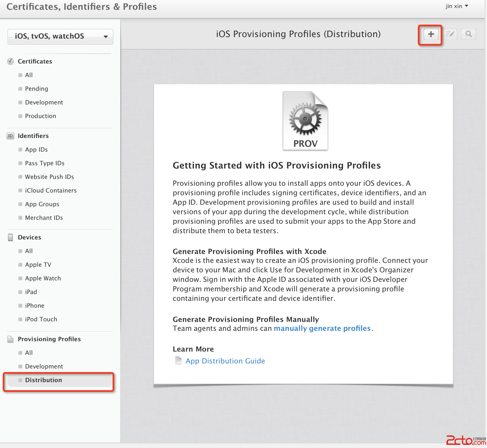Click the Certificates seal icon
487x448 pixels.
pos(10,61)
